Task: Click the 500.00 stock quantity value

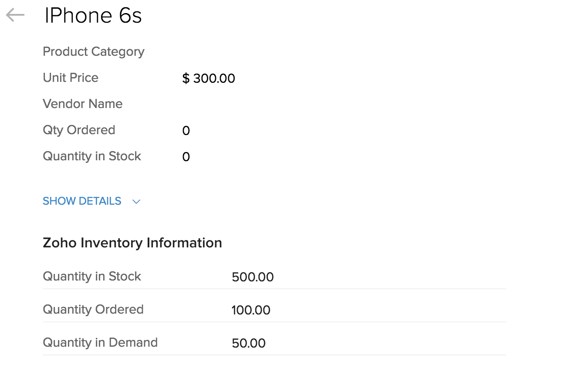Action: pyautogui.click(x=253, y=277)
